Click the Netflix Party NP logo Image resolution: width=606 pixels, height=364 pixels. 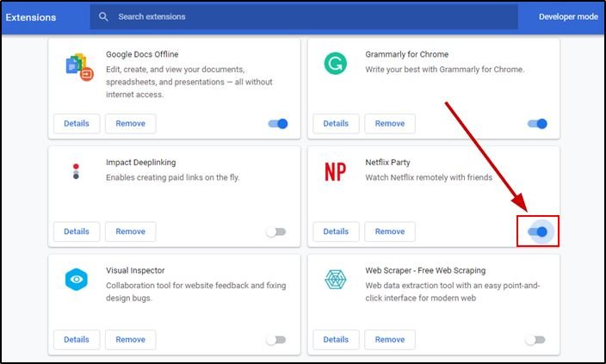[335, 172]
